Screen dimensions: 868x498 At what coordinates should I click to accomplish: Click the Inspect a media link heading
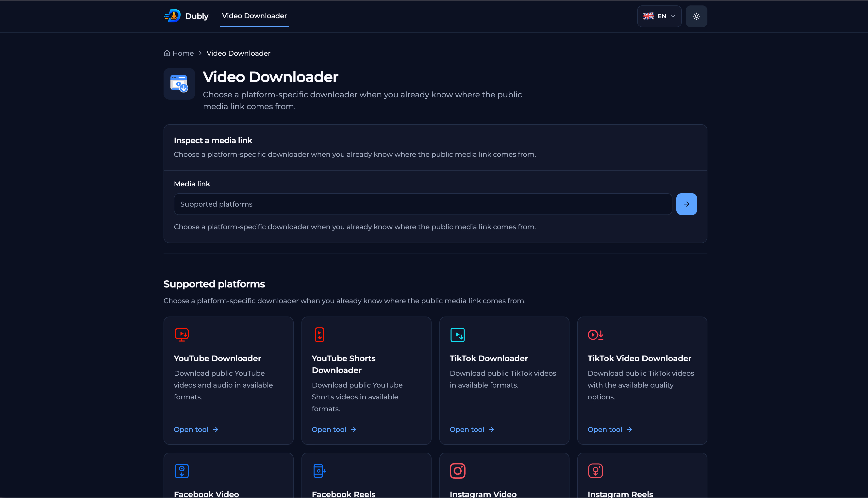click(213, 141)
